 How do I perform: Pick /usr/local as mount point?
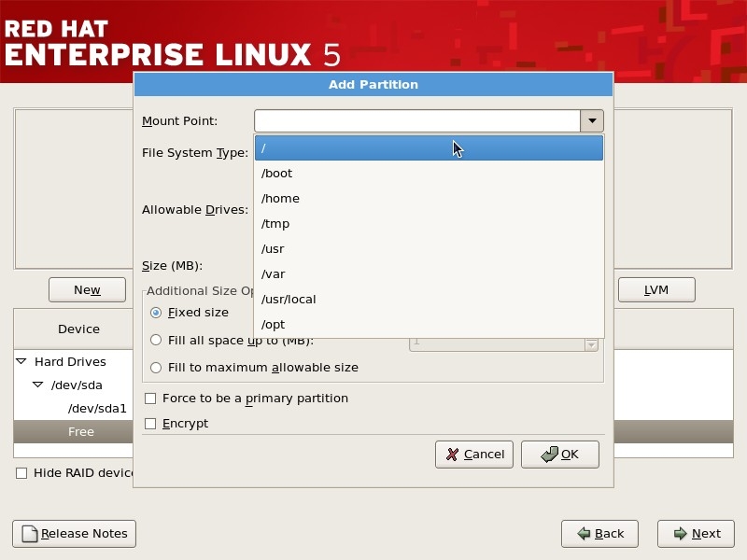pos(429,300)
